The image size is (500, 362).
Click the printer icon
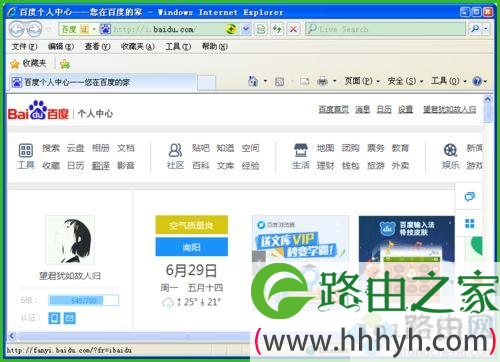[322, 81]
